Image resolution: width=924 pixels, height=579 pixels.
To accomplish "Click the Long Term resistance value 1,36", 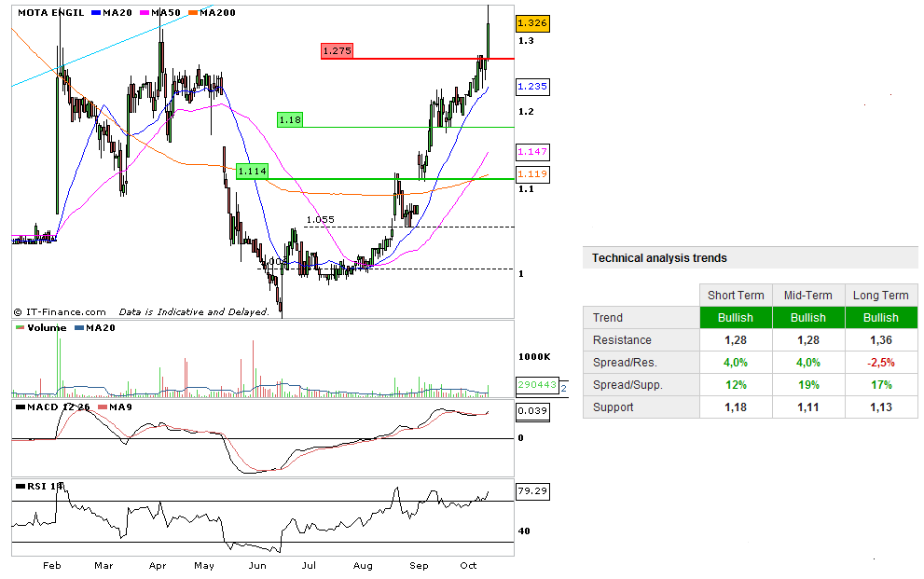I will (x=881, y=340).
